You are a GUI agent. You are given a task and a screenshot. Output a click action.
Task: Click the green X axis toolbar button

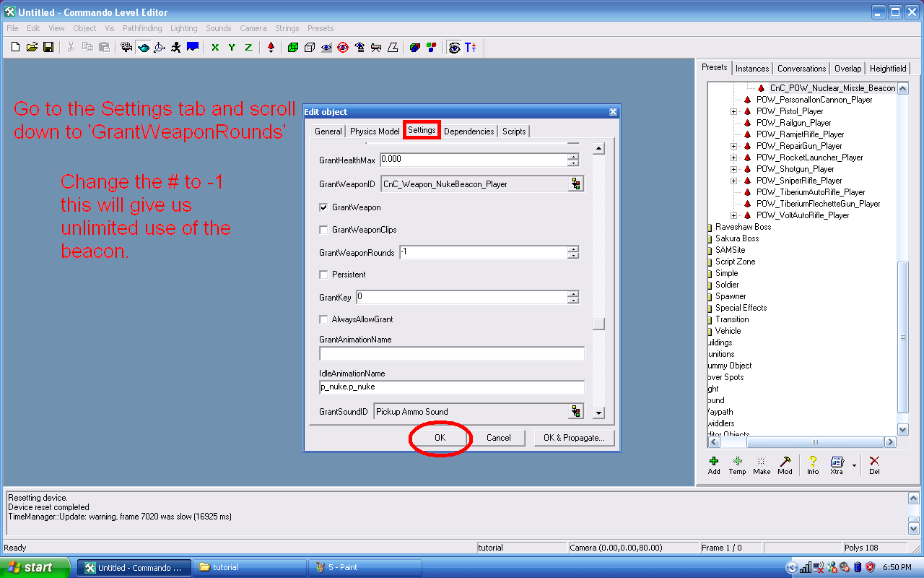pos(215,47)
